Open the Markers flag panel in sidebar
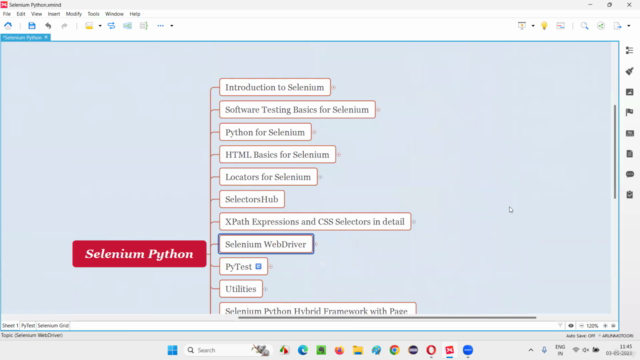This screenshot has height=360, width=640. tap(629, 112)
